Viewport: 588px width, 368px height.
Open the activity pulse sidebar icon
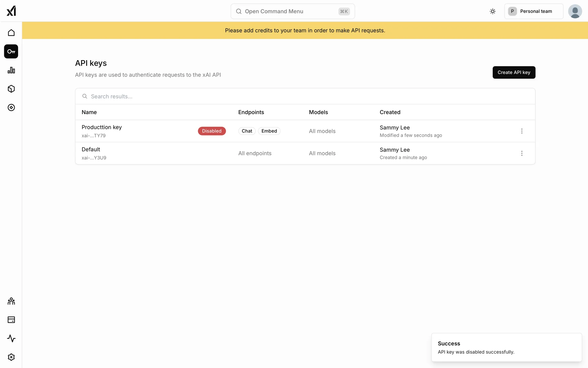click(x=11, y=339)
